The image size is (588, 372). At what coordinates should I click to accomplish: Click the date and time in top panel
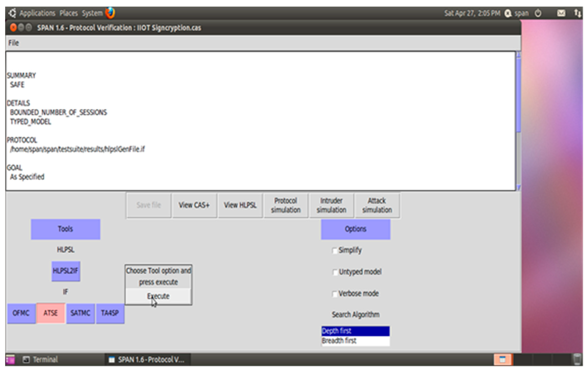pos(472,13)
